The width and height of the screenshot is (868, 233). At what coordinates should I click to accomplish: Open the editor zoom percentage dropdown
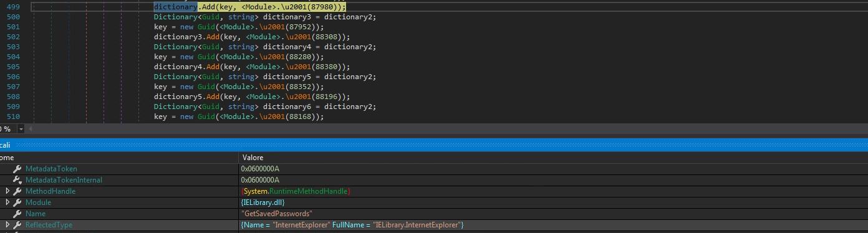click(21, 128)
